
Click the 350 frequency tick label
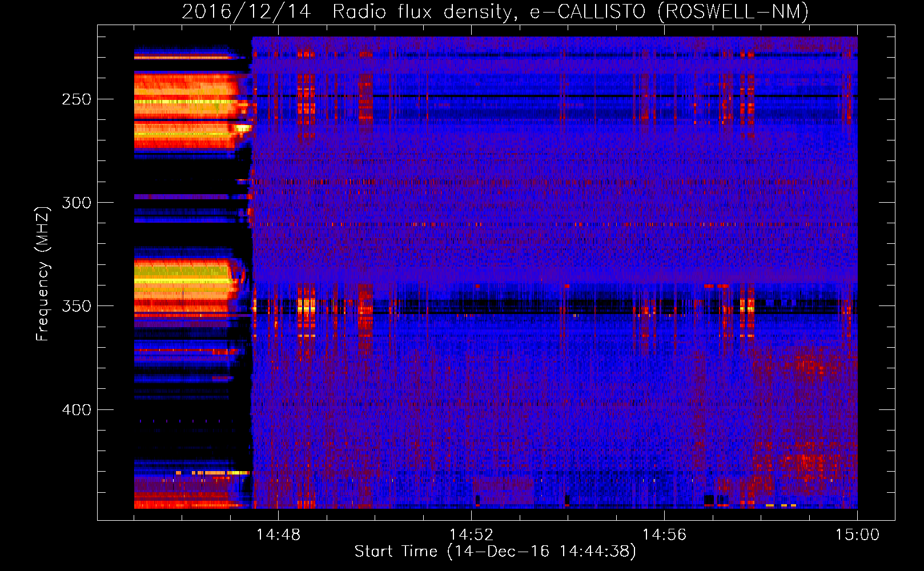(x=77, y=306)
